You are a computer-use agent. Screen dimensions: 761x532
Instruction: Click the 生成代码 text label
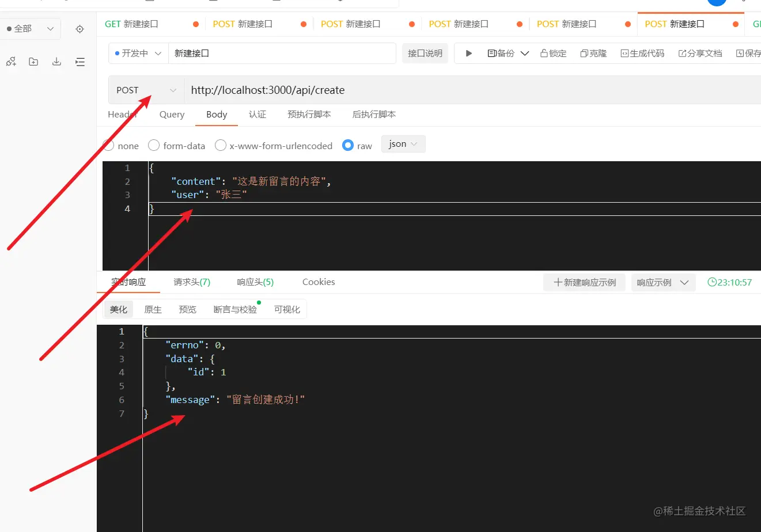[x=647, y=53]
